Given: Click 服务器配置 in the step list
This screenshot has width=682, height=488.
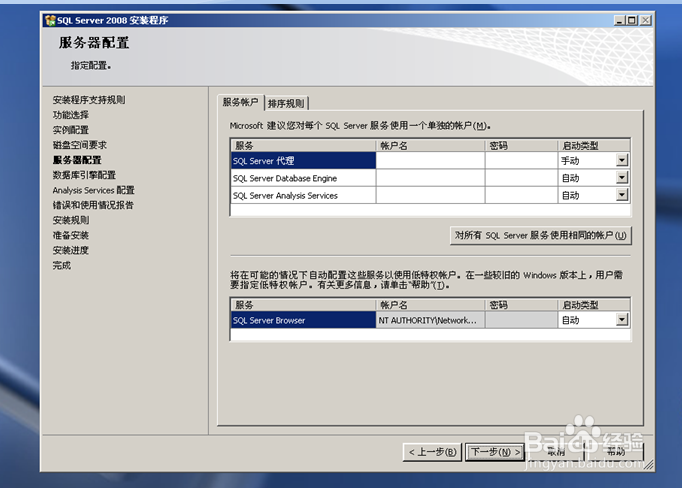Looking at the screenshot, I should (77, 160).
